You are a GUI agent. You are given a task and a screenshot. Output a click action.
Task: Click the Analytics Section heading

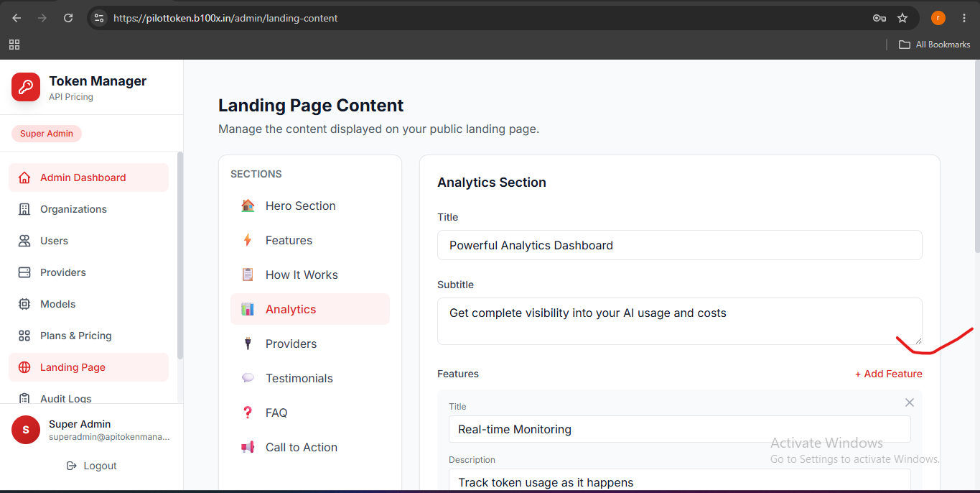click(x=492, y=183)
